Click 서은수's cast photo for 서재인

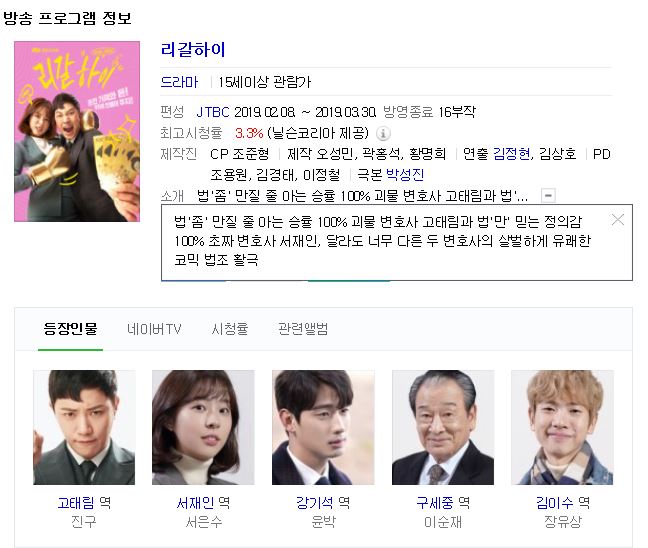click(x=203, y=427)
